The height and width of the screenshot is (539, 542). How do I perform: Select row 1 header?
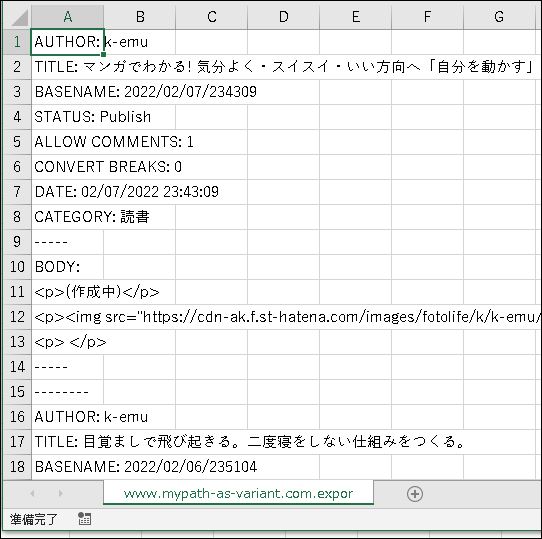(x=17, y=42)
